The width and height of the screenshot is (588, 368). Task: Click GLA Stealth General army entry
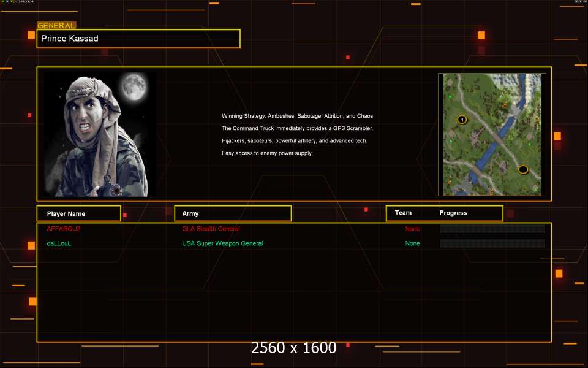click(x=211, y=229)
